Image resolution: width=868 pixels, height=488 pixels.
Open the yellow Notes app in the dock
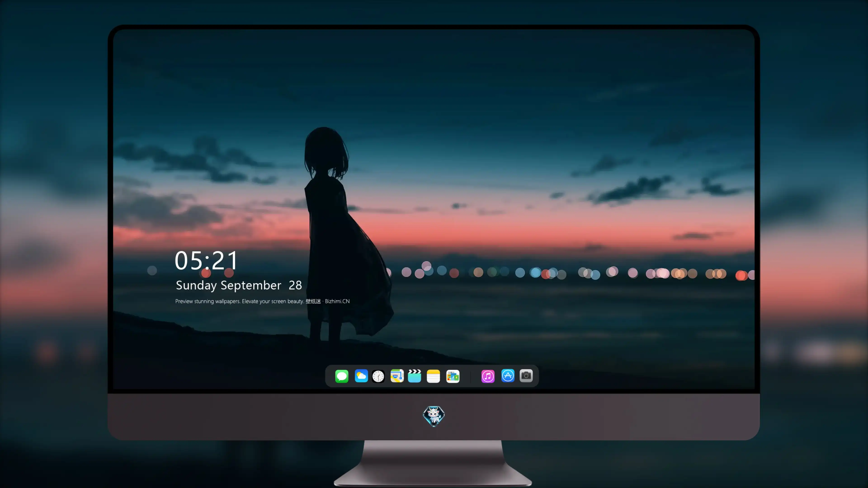433,376
